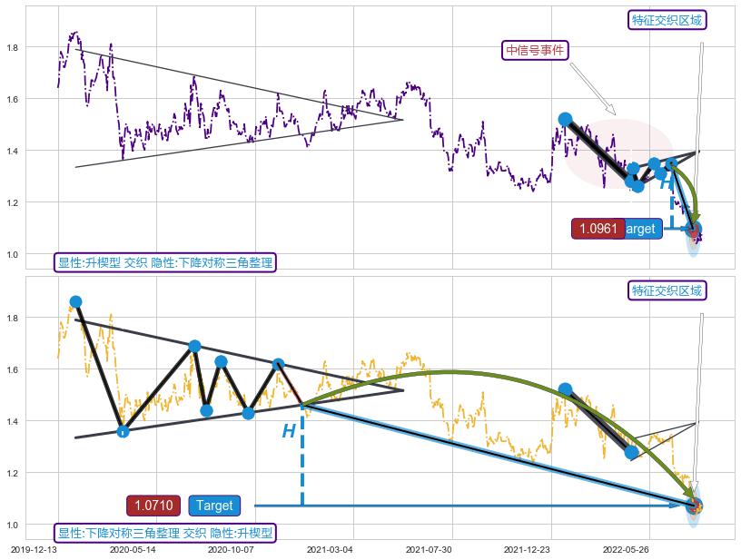This screenshot has height=560, width=741.
Task: Select the 特征交织区域 label in lower chart
Action: pyautogui.click(x=667, y=290)
